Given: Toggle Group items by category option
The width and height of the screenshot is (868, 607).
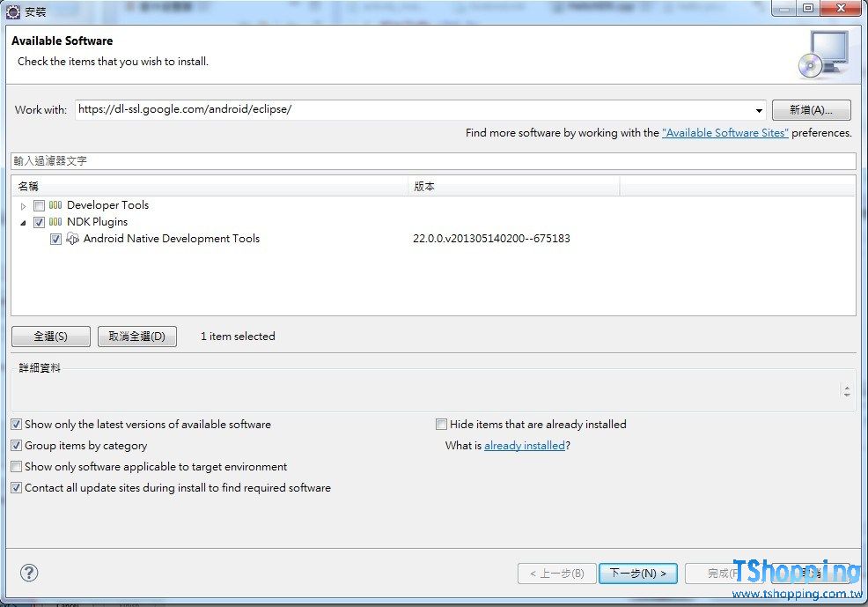Looking at the screenshot, I should point(17,446).
